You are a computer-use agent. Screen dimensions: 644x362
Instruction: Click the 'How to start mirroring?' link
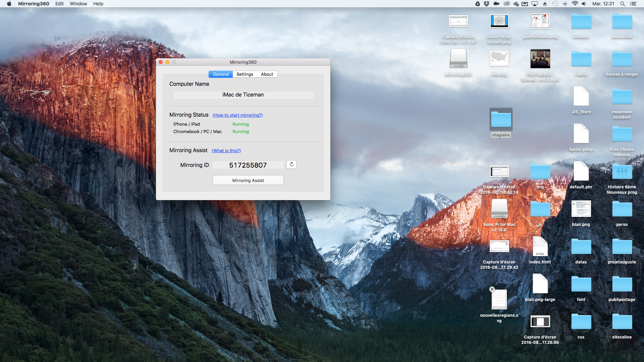coord(237,115)
